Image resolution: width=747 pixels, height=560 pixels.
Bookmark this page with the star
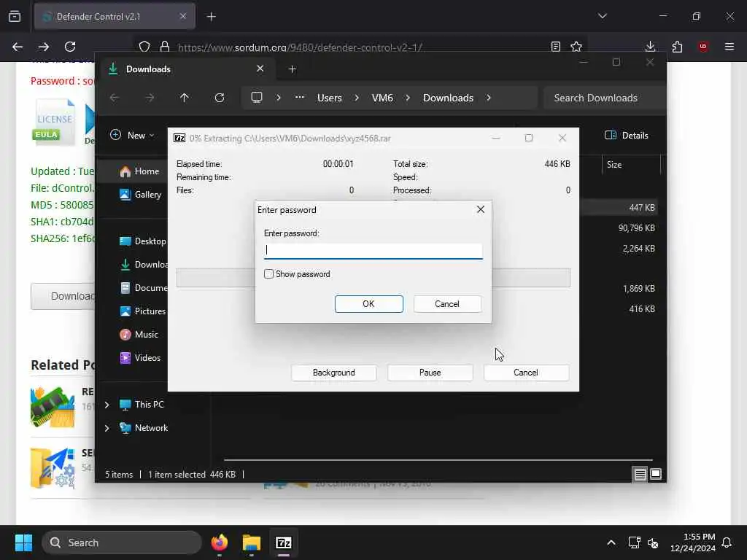point(576,47)
